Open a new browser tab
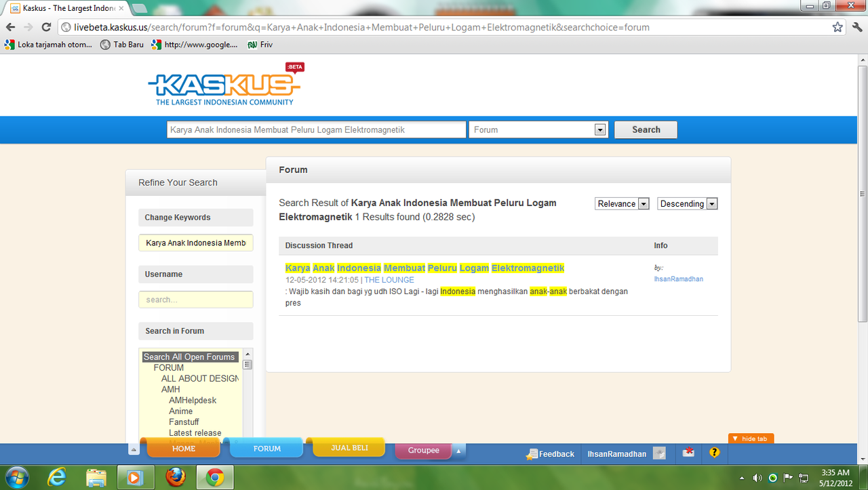868x490 pixels. point(140,8)
